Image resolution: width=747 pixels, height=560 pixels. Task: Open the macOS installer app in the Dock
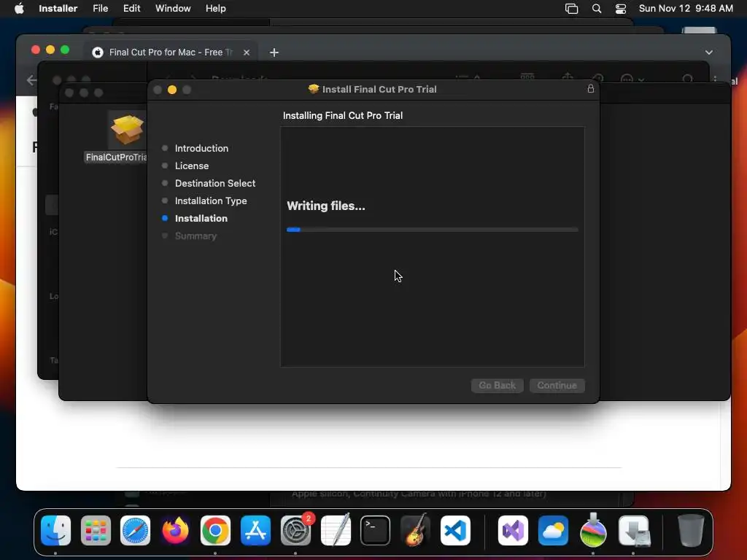pos(593,529)
